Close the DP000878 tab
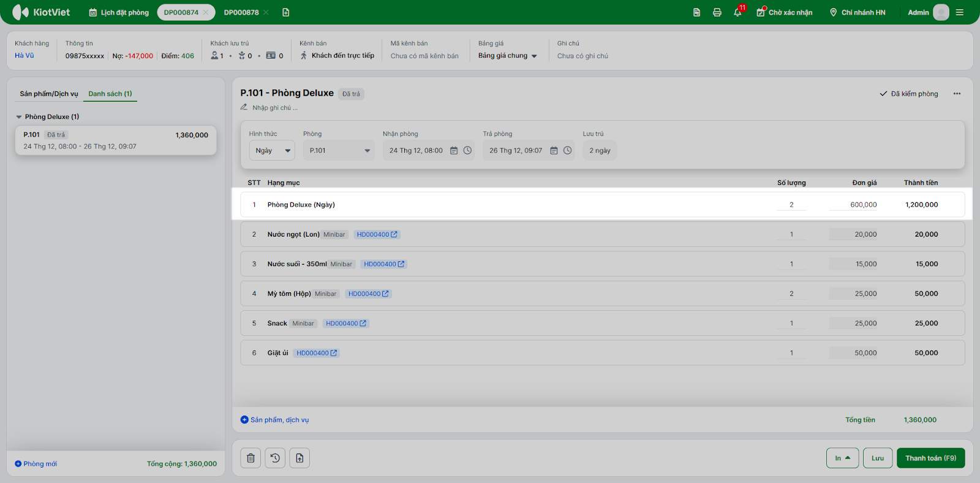The height and width of the screenshot is (483, 980). [x=266, y=12]
